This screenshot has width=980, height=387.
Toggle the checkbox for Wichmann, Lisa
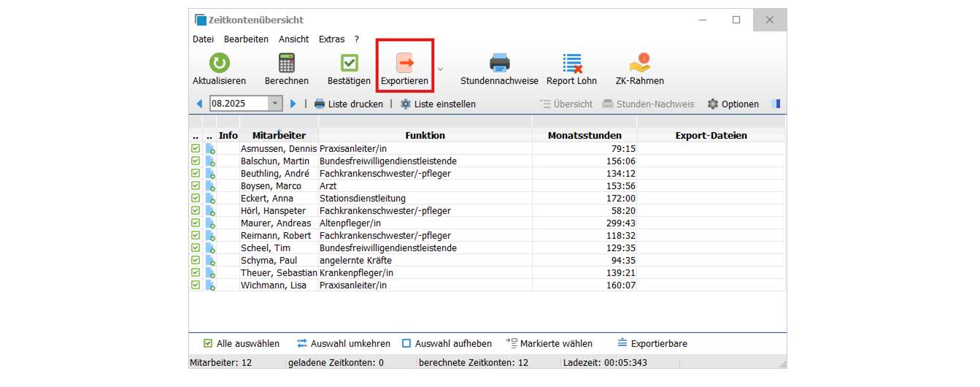(196, 286)
